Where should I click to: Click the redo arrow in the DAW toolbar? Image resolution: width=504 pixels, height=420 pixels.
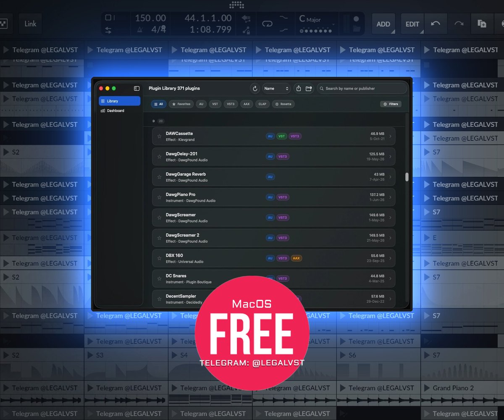tap(458, 24)
